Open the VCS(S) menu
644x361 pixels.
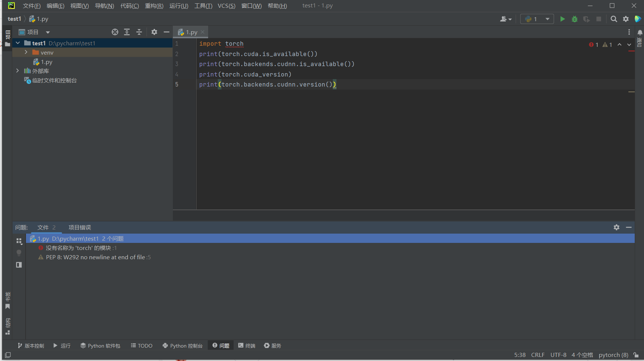pyautogui.click(x=226, y=6)
